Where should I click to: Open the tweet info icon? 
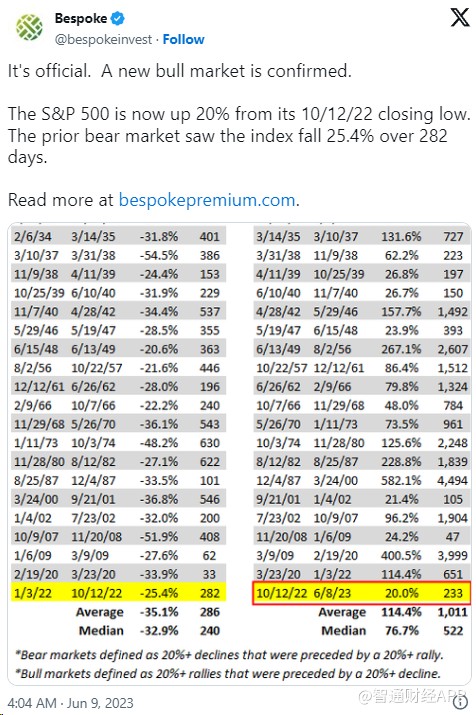click(461, 703)
